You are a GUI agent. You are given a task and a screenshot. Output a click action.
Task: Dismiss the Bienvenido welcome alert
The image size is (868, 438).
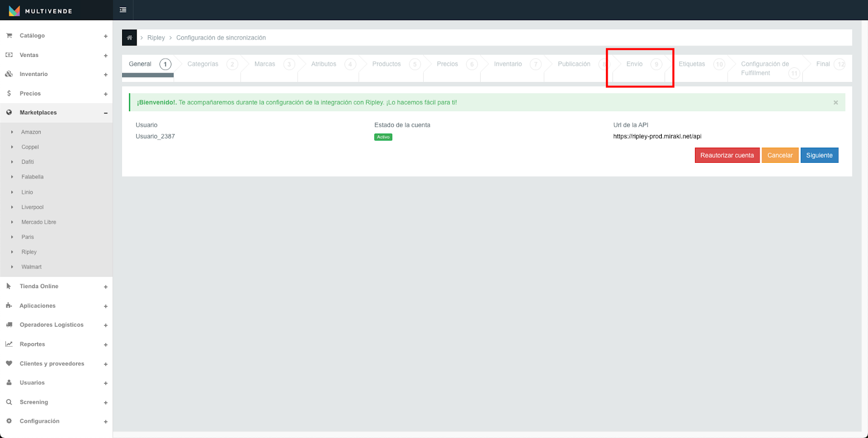(835, 103)
